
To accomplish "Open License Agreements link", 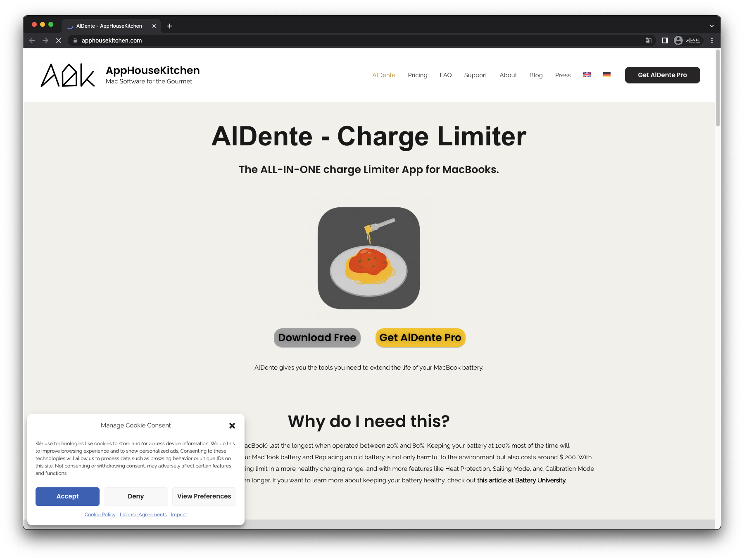I will (143, 515).
